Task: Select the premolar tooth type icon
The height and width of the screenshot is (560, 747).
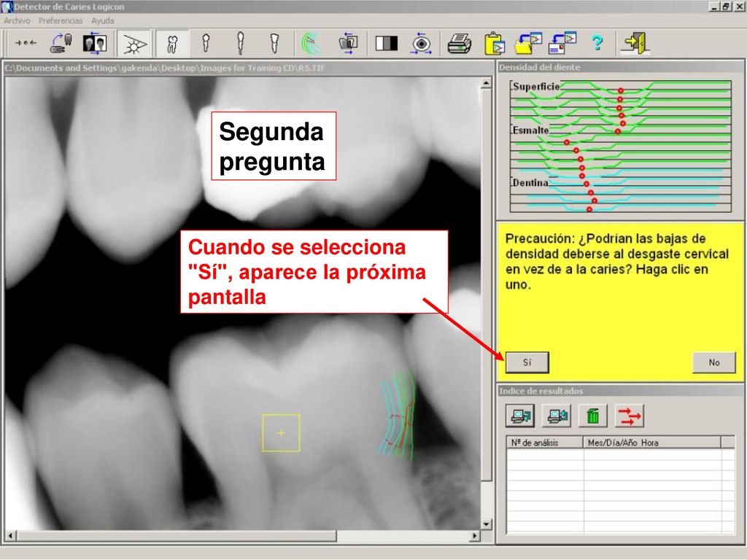Action: tap(206, 43)
